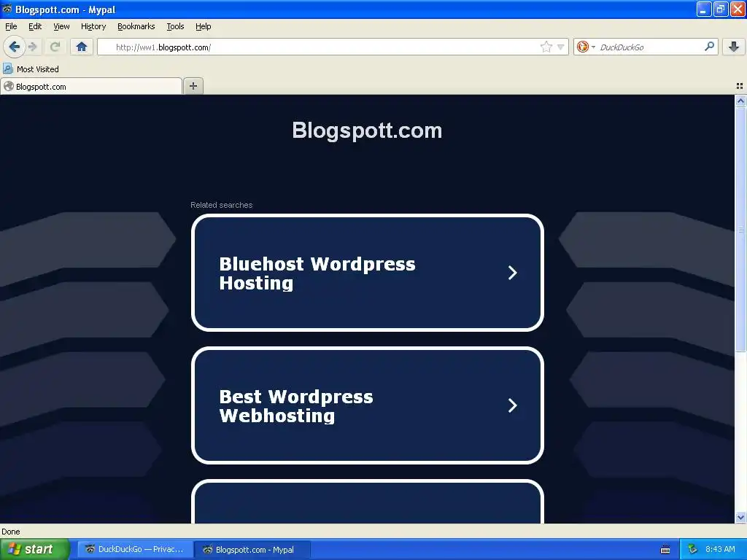Click the Mypal raccoon title bar icon

pos(7,9)
